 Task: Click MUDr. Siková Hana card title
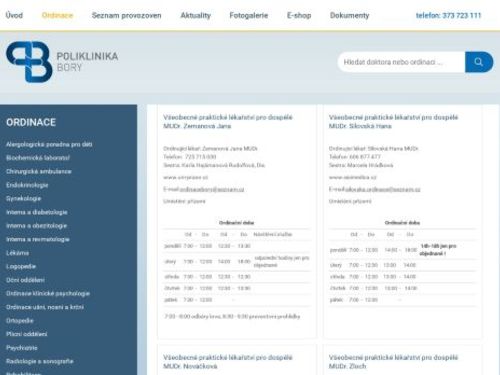pos(393,122)
